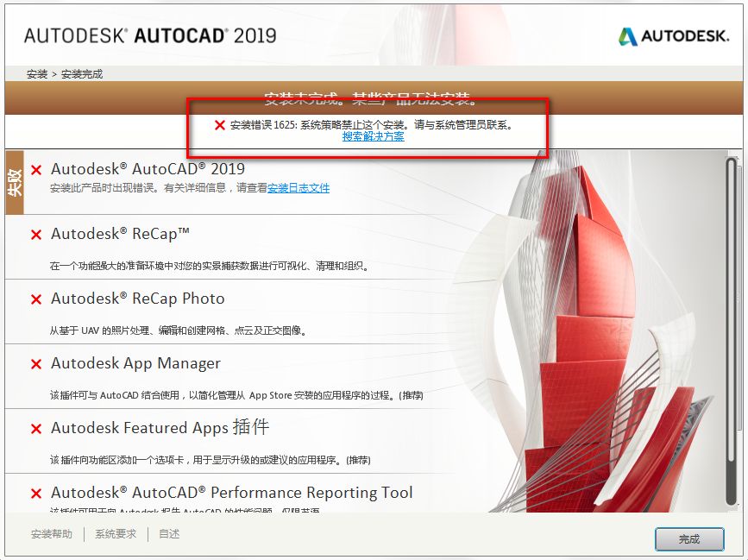Select the Autodesk® AutoCAD® 2019 title
This screenshot has width=748, height=560.
click(x=148, y=169)
